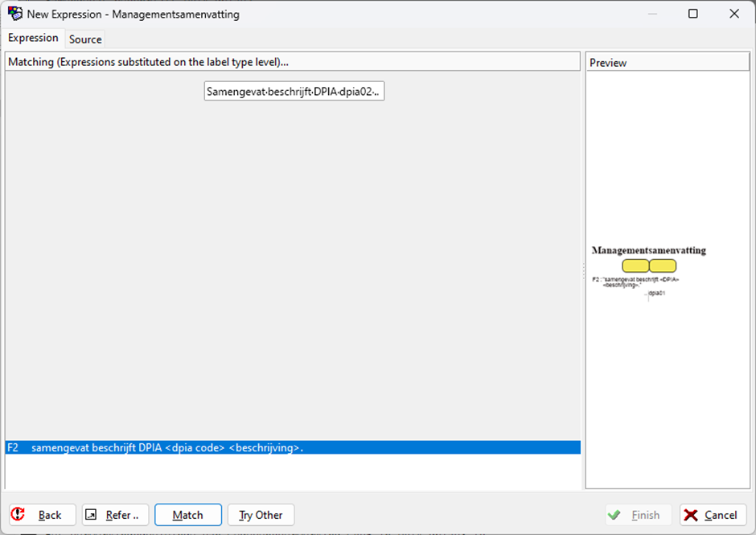Viewport: 756px width, 535px height.
Task: Maximize the New Expression window
Action: click(x=693, y=14)
